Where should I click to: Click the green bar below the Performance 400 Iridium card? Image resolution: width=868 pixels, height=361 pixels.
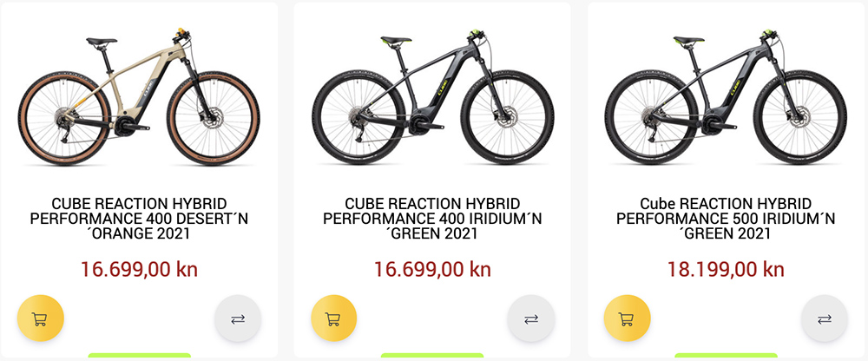pos(432,356)
